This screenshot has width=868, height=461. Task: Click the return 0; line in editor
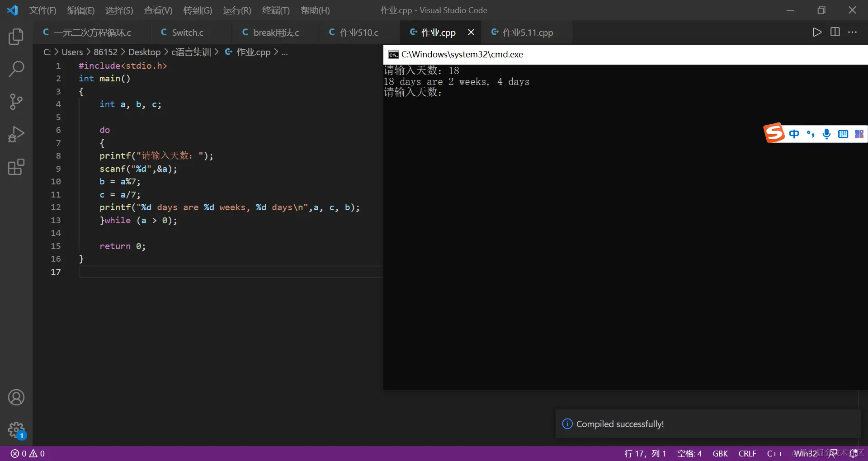pyautogui.click(x=123, y=246)
